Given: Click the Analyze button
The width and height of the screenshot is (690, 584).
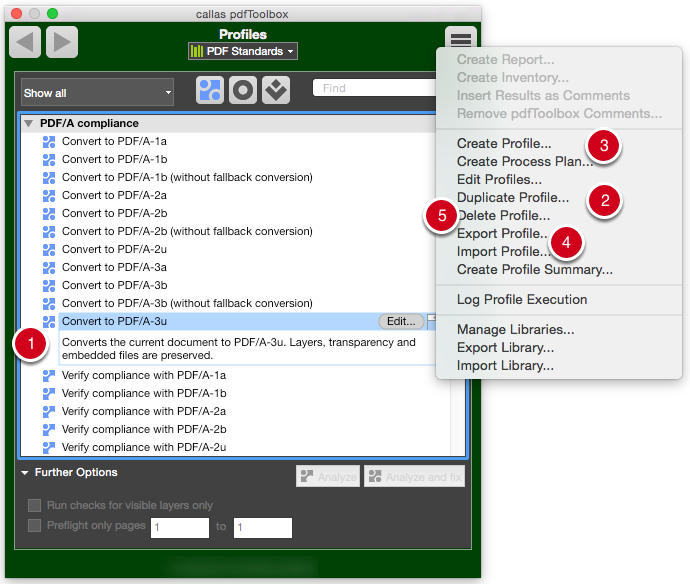Looking at the screenshot, I should (328, 477).
